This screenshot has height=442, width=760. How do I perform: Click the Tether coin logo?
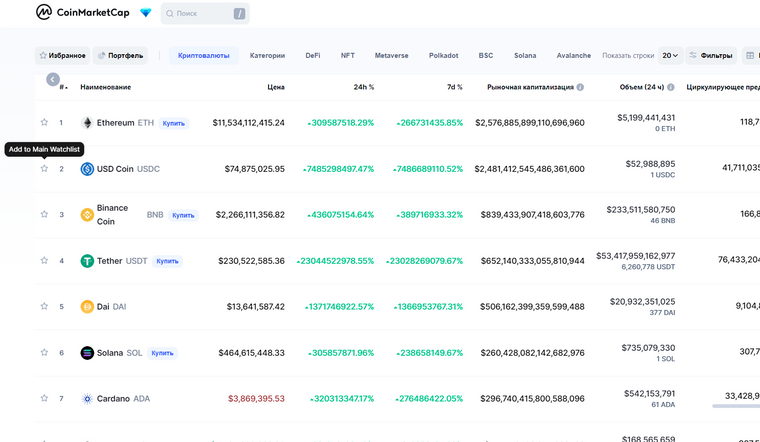pos(87,261)
